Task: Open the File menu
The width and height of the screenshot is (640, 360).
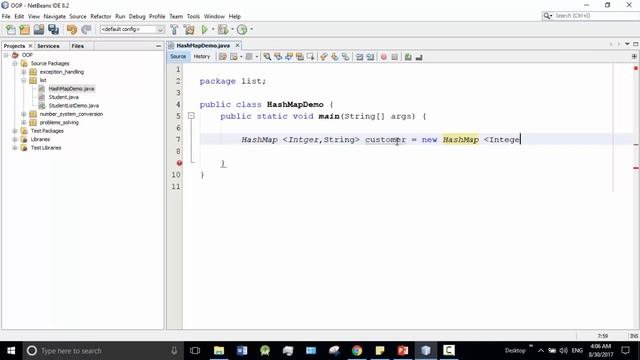Action: click(x=6, y=16)
